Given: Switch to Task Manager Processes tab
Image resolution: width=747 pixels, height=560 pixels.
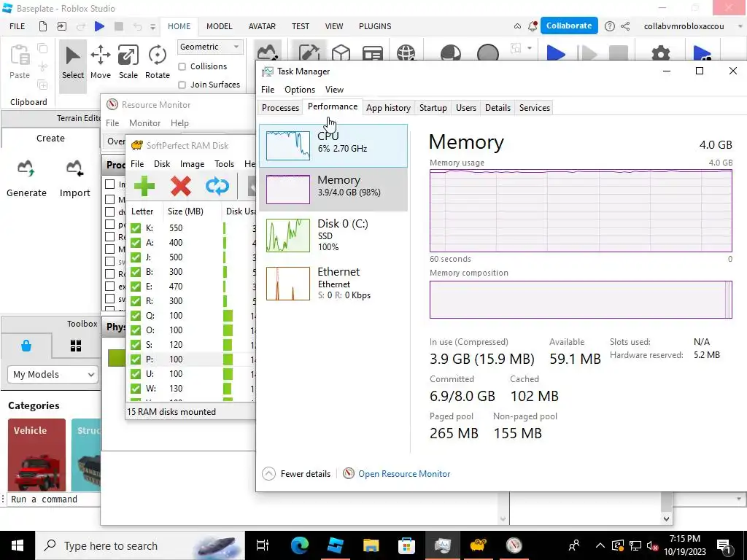Looking at the screenshot, I should point(280,108).
